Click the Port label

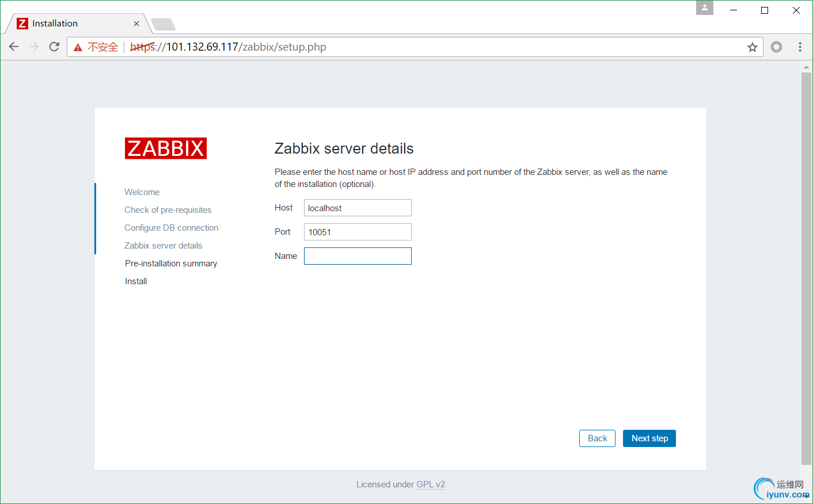coord(283,232)
